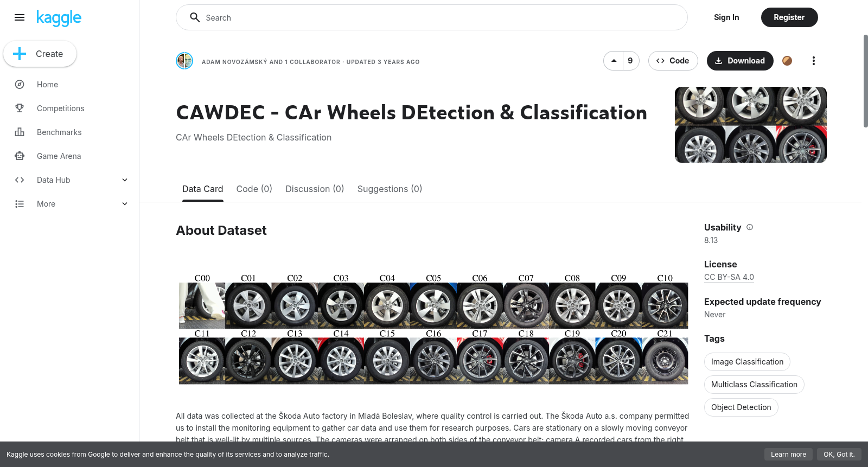Go to the Kaggle logo homepage
This screenshot has height=467, width=868.
pyautogui.click(x=59, y=18)
